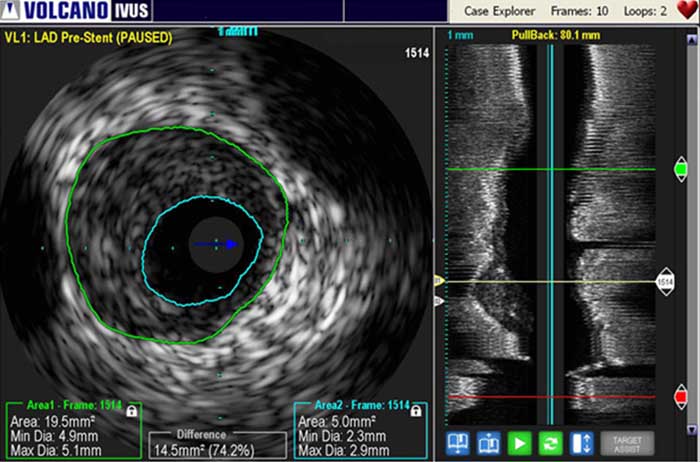Click the red heart icon
Viewport: 700px width, 462px height.
686,10
